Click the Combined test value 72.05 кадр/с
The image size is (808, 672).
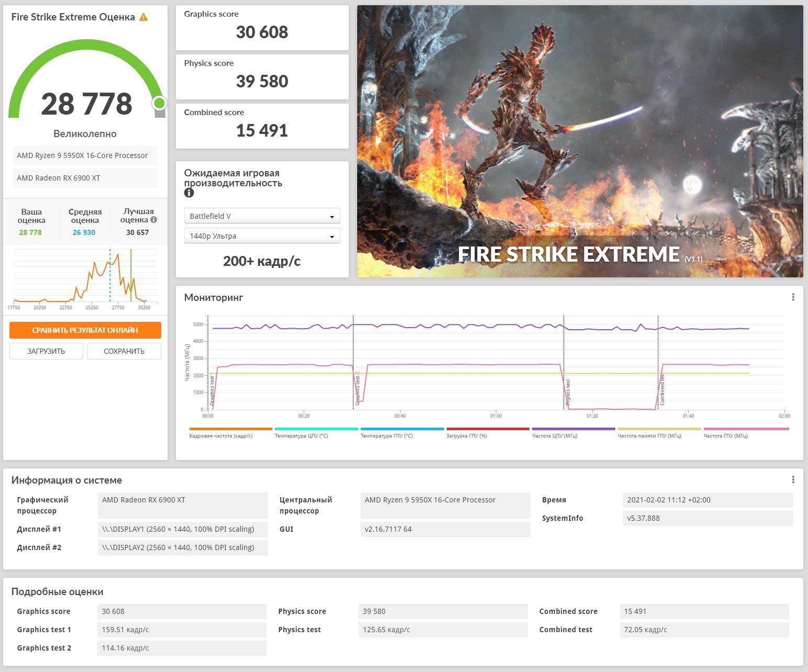coord(705,630)
